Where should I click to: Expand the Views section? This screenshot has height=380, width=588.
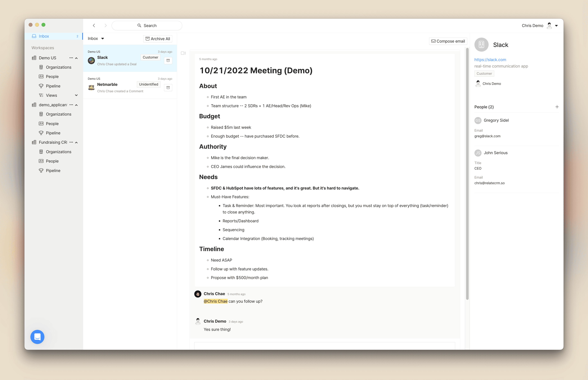point(77,95)
